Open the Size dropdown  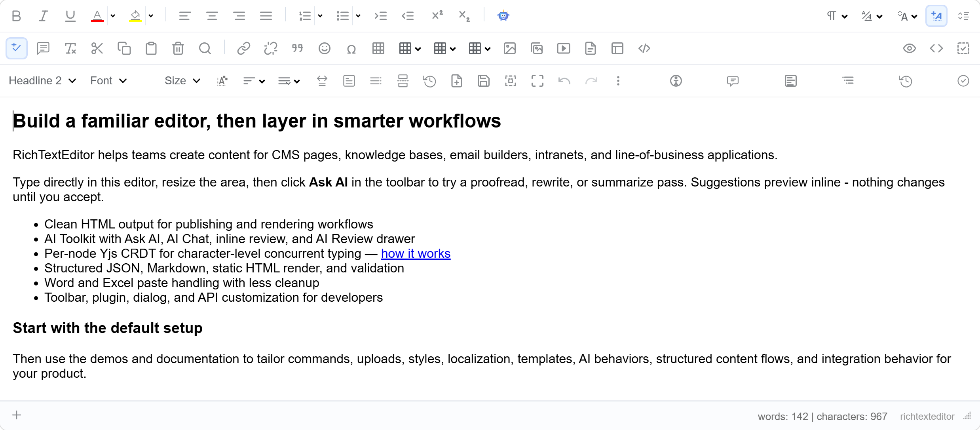182,81
